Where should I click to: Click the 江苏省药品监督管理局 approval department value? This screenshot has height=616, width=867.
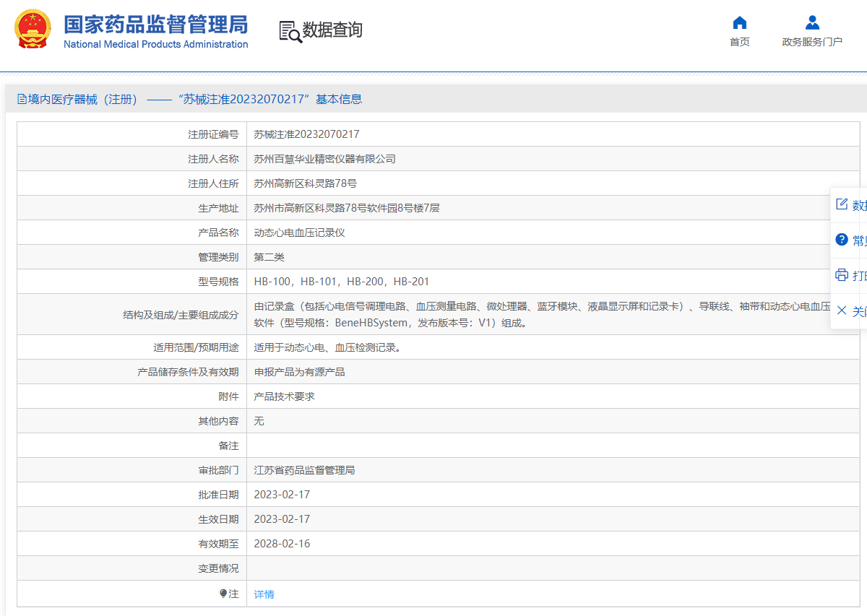[304, 470]
